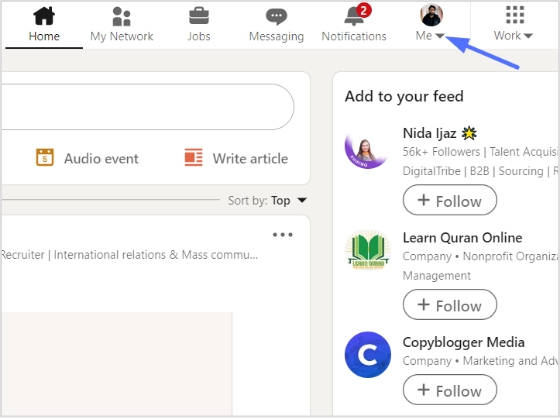
Task: Expand the Me dropdown arrow
Action: tap(440, 36)
